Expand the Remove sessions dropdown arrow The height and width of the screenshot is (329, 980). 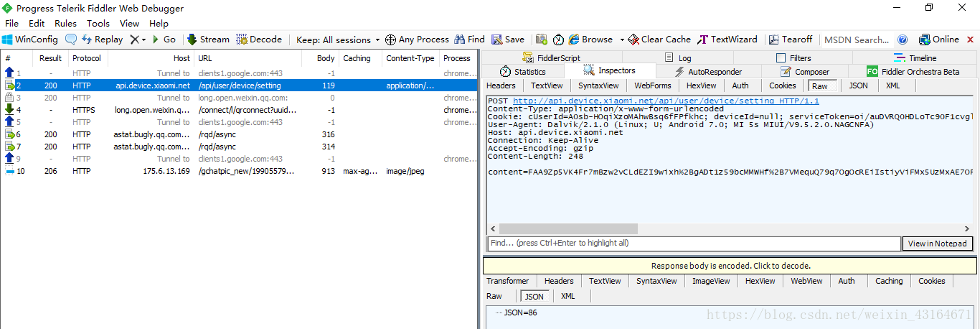coord(143,40)
